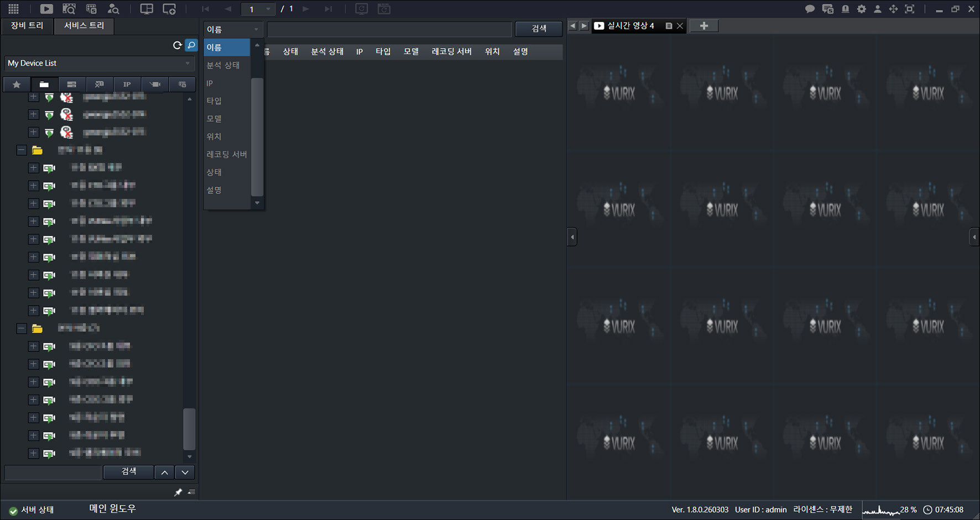Viewport: 980px width, 520px height.
Task: Click the event list search toolbar icon
Action: coord(91,9)
